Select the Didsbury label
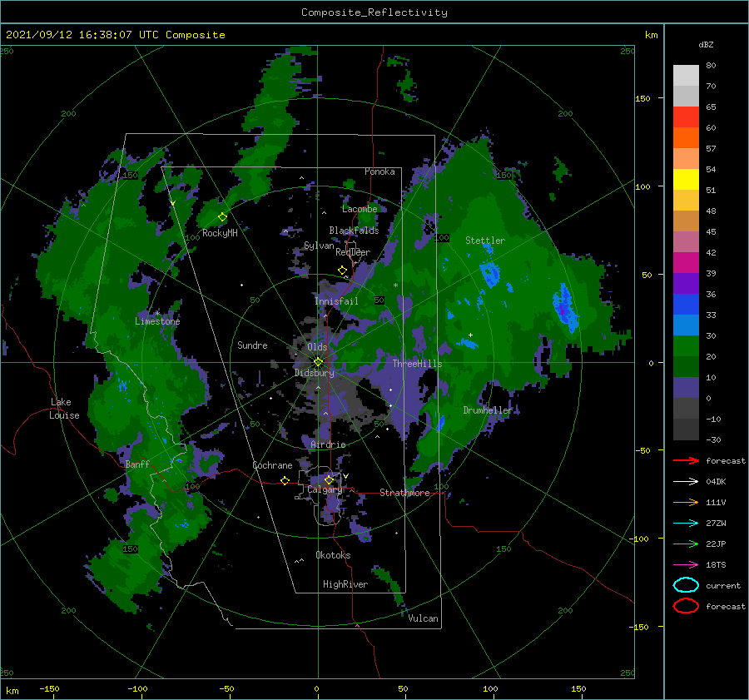The height and width of the screenshot is (700, 749). [x=314, y=373]
